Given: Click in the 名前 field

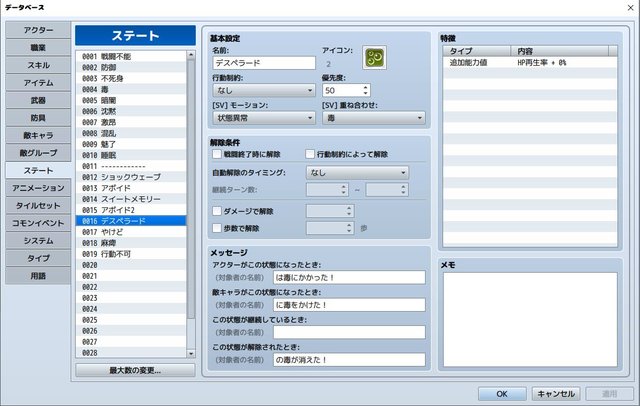Looking at the screenshot, I should click(x=264, y=63).
